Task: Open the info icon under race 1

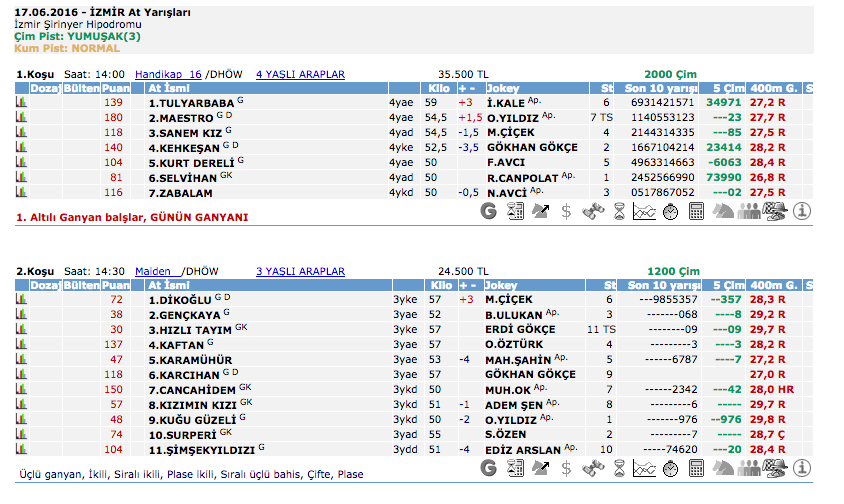Action: click(801, 211)
